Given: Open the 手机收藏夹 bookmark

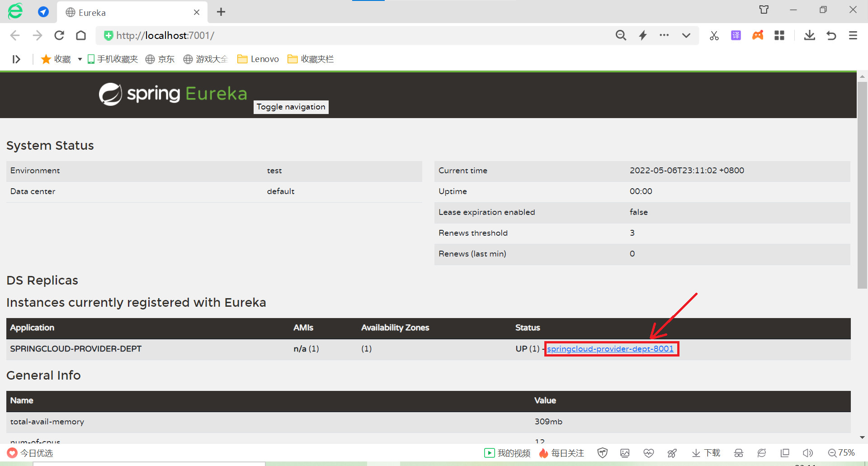Looking at the screenshot, I should pyautogui.click(x=113, y=59).
